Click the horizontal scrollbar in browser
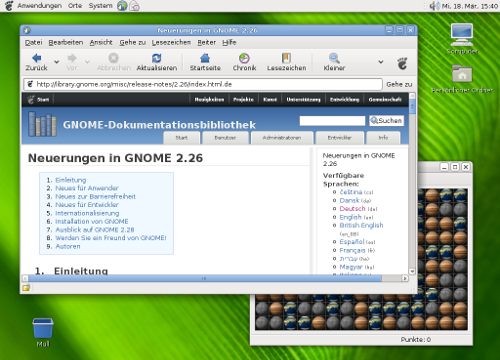Screen dimensions: 500x360 pyautogui.click(x=205, y=278)
